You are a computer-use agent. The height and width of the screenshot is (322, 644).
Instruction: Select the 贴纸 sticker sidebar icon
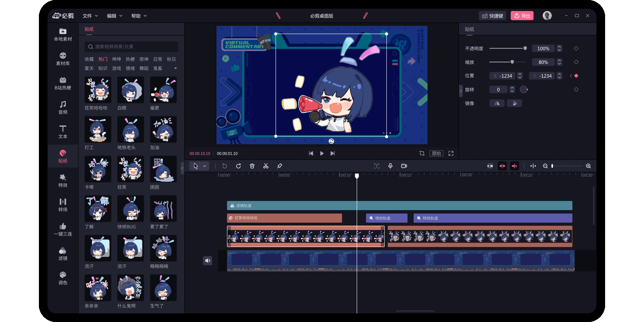pos(63,156)
